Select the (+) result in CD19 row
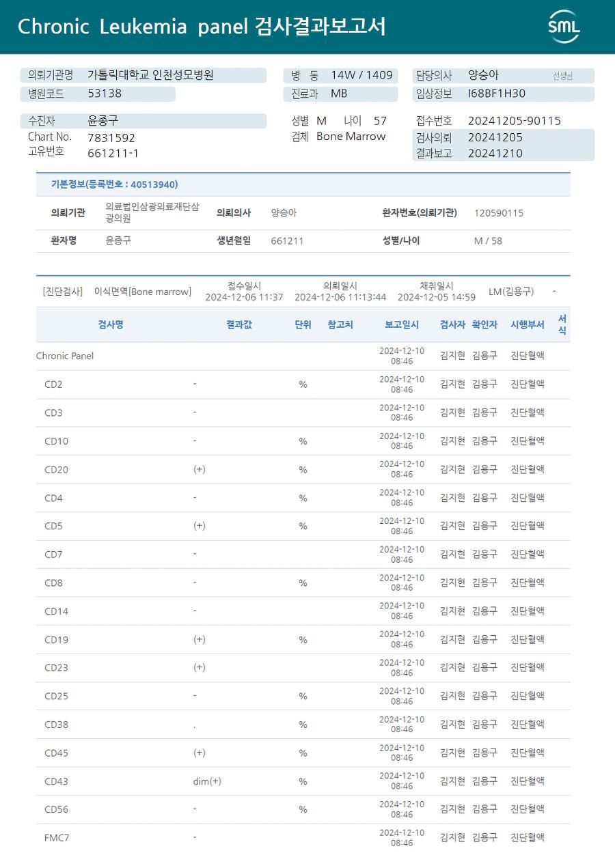Screen dimensions: 615x868 (200, 640)
